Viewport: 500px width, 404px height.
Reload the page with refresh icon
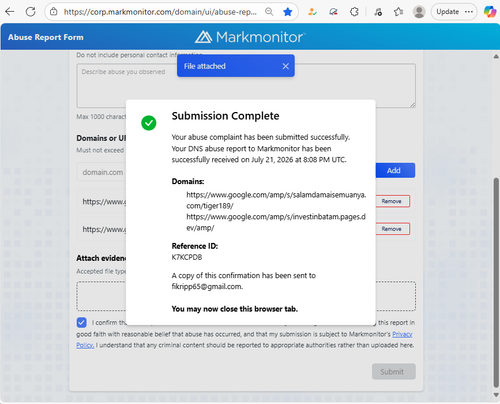tap(31, 12)
